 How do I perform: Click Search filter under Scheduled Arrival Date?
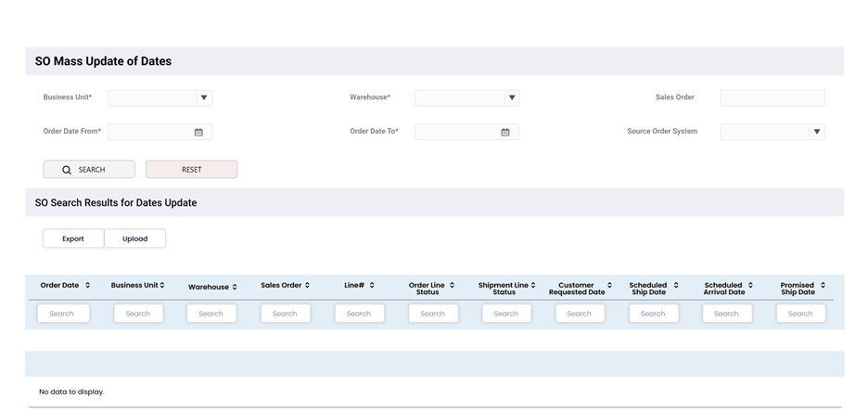(x=727, y=314)
